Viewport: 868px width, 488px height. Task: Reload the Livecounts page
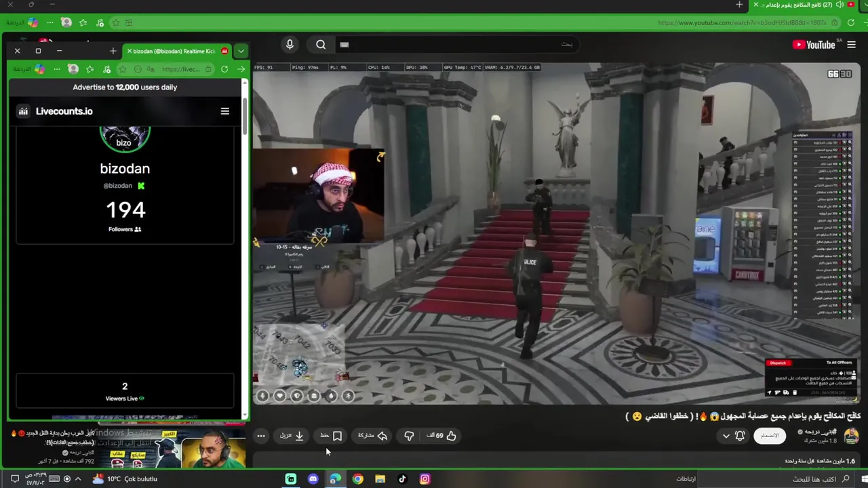click(x=224, y=69)
